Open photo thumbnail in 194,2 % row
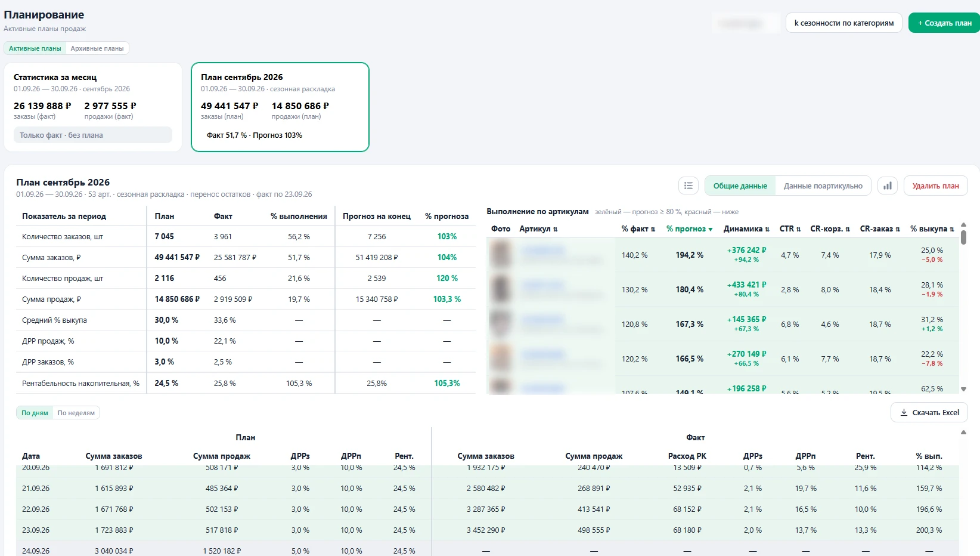980x556 pixels. click(501, 255)
